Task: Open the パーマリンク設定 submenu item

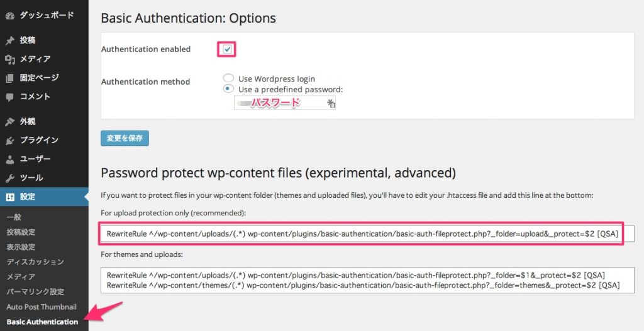Action: pos(35,291)
